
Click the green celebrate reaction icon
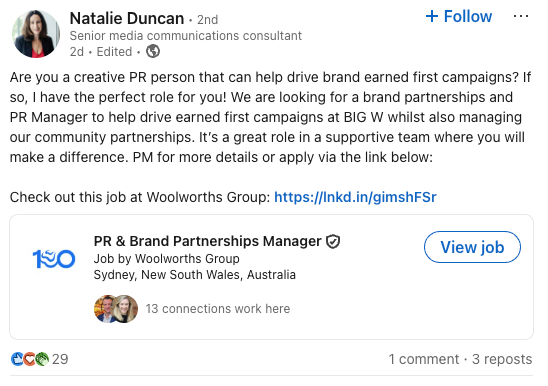(42, 359)
